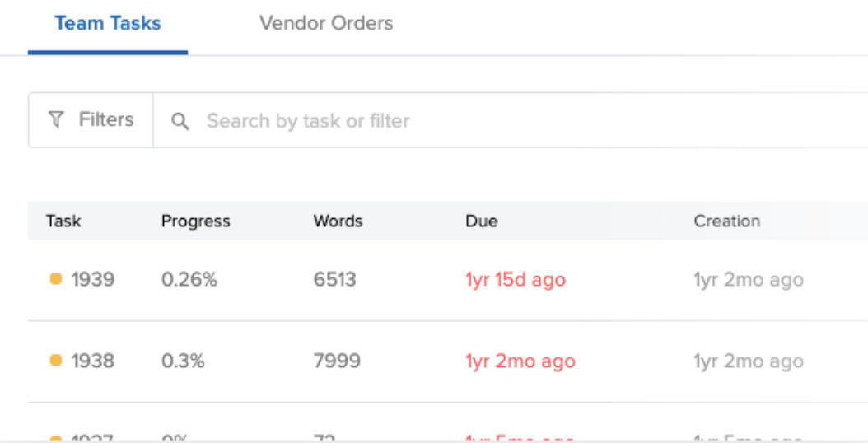Select the overdue 1yr 2mo ago due date
868x443 pixels.
pos(520,361)
